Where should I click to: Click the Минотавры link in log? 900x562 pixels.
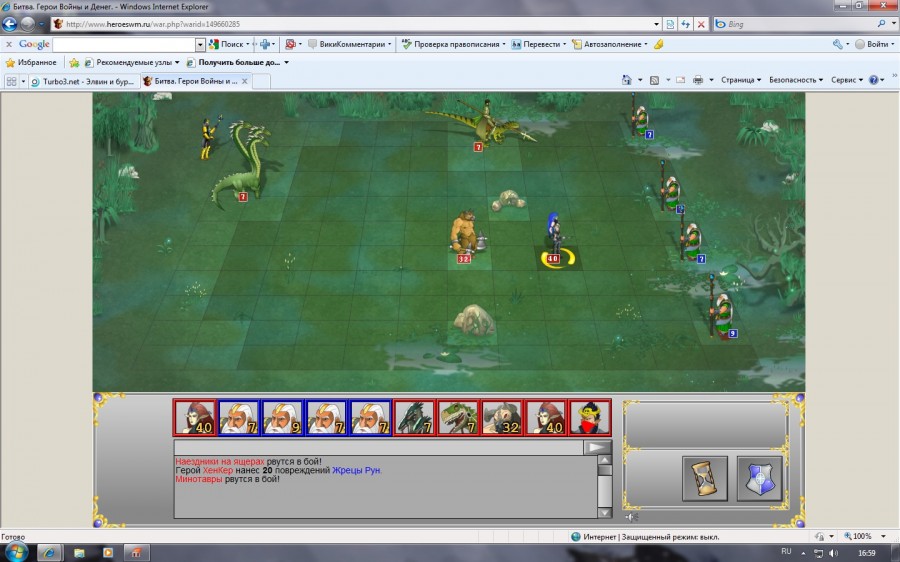tap(199, 479)
